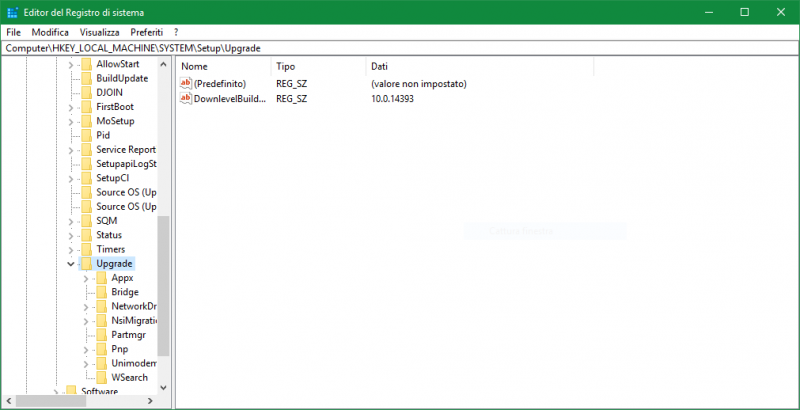Select the DJOIN folder icon
This screenshot has width=800, height=410.
pos(87,93)
